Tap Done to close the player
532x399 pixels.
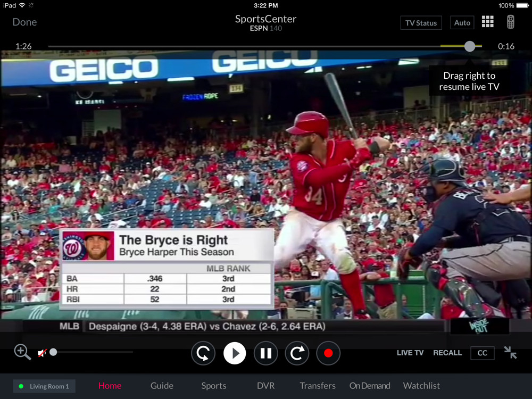coord(24,22)
